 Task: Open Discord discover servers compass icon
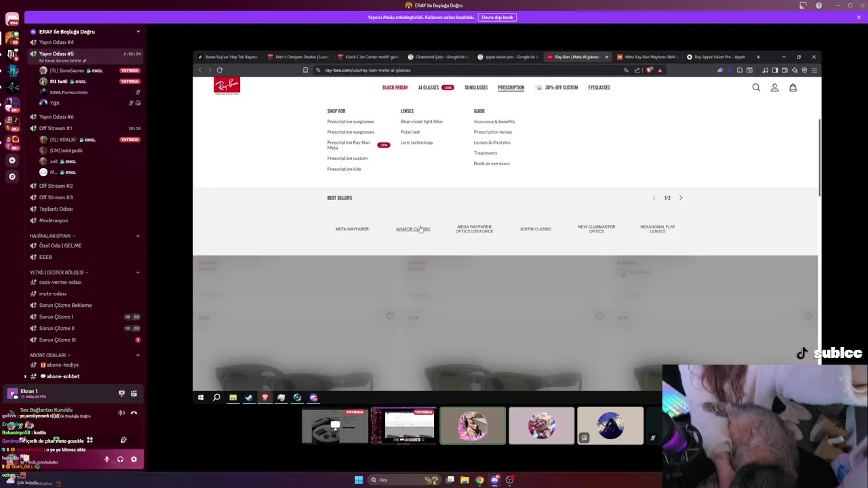[12, 176]
